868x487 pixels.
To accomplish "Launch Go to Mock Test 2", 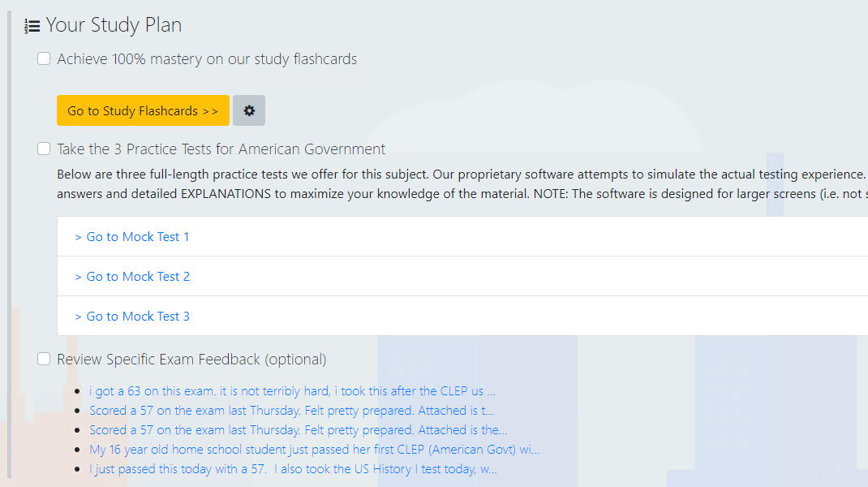I will [x=132, y=277].
